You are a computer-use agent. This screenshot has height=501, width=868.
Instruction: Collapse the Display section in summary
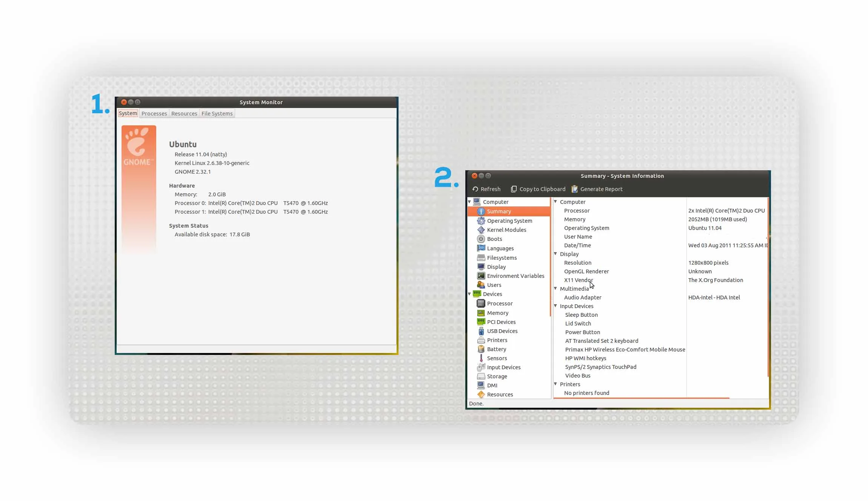coord(556,254)
